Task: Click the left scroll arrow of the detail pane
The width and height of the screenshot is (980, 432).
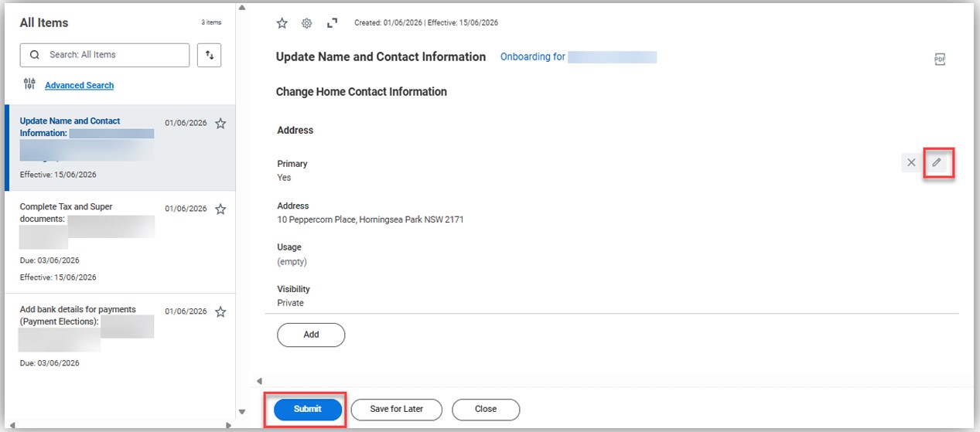Action: tap(259, 381)
